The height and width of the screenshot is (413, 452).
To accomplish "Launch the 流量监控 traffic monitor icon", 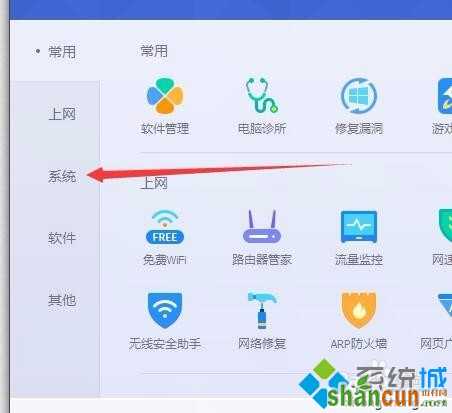I will click(359, 227).
